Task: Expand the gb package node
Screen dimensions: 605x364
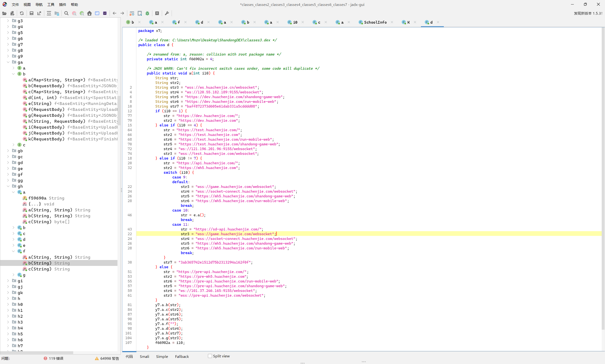Action: point(8,151)
